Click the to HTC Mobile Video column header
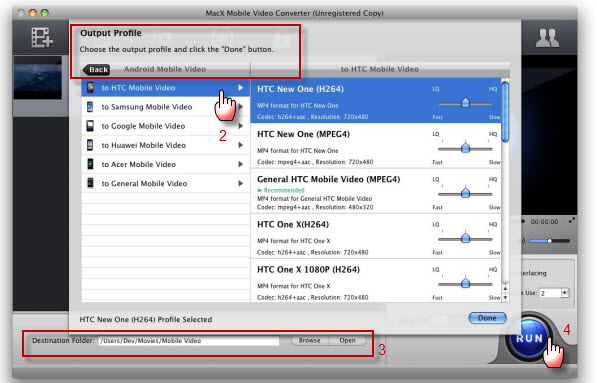 [x=380, y=69]
